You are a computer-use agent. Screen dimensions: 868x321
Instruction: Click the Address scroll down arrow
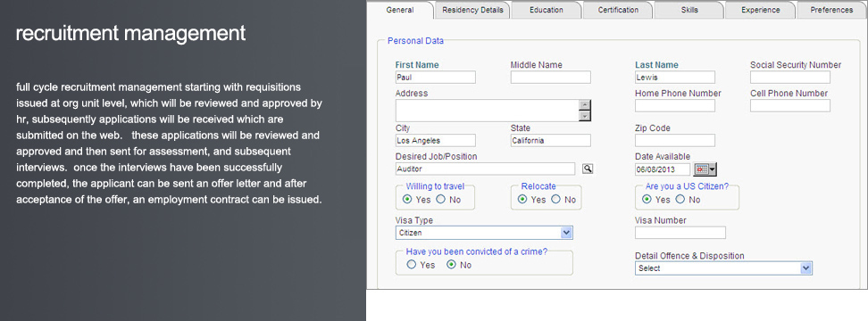point(585,116)
